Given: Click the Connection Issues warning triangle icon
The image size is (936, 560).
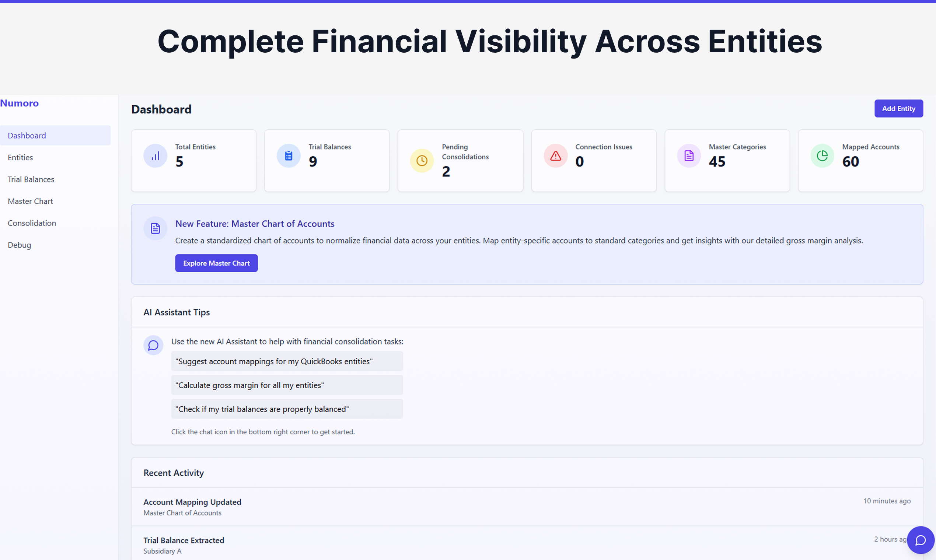Looking at the screenshot, I should click(556, 155).
